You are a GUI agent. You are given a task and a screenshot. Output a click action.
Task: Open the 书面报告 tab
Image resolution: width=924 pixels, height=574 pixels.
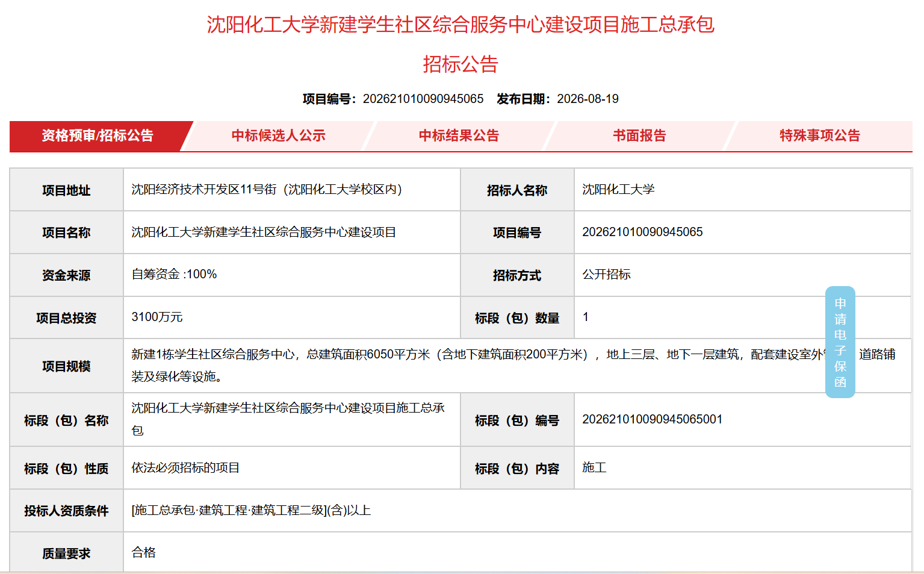[x=639, y=136]
